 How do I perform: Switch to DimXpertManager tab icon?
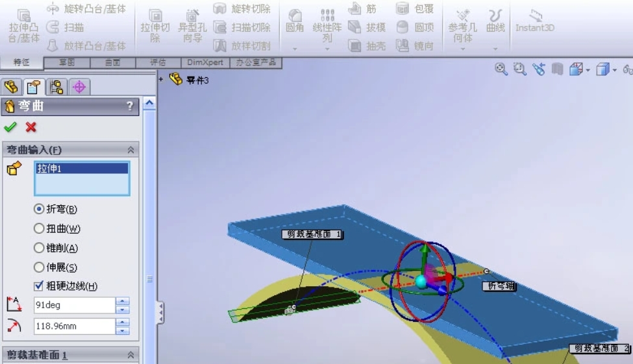pos(79,87)
